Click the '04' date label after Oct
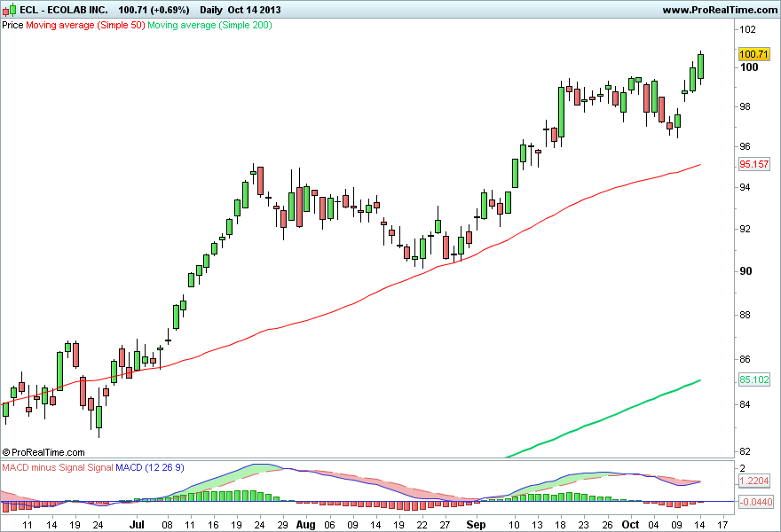 click(x=653, y=525)
